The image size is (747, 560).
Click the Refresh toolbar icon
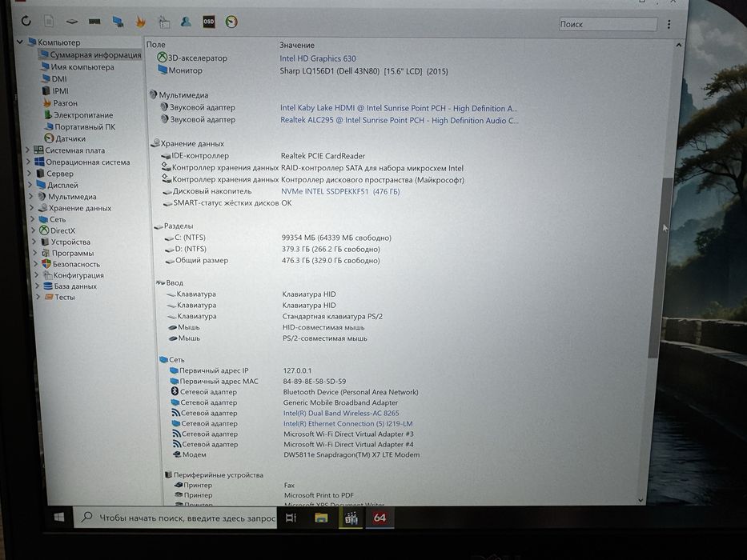point(26,21)
